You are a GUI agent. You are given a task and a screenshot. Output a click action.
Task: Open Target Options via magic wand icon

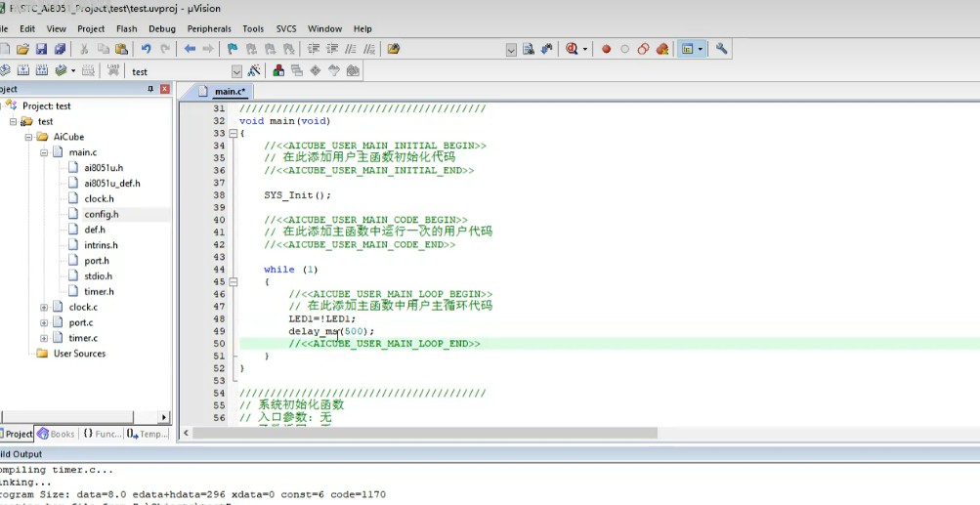(x=254, y=70)
